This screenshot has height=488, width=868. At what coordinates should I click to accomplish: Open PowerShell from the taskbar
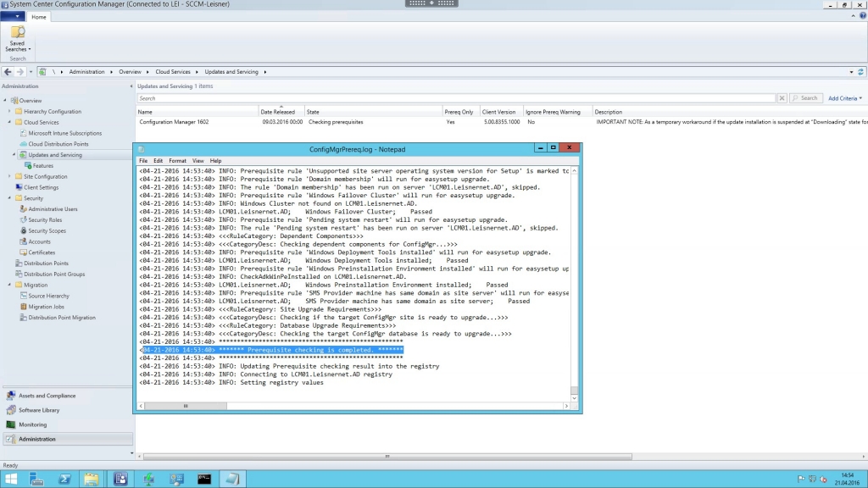(64, 480)
